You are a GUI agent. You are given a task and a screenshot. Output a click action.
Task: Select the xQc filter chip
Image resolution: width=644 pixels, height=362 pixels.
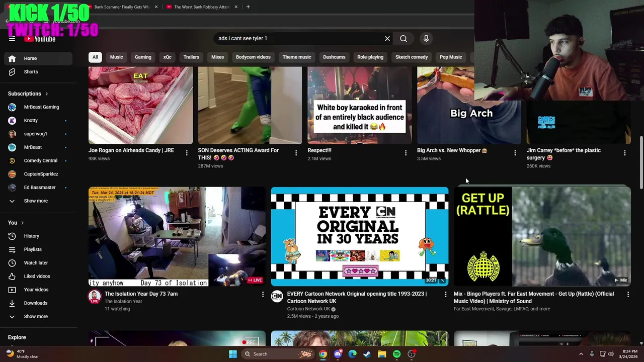(x=168, y=57)
